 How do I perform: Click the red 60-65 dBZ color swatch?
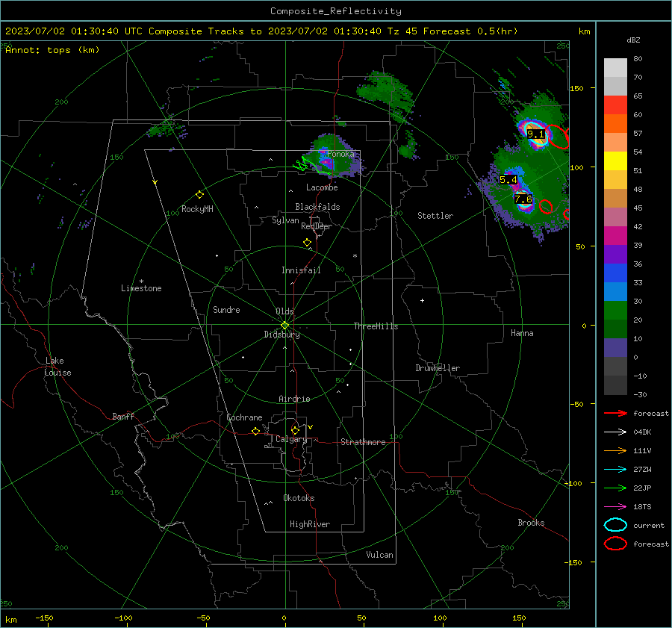point(615,105)
